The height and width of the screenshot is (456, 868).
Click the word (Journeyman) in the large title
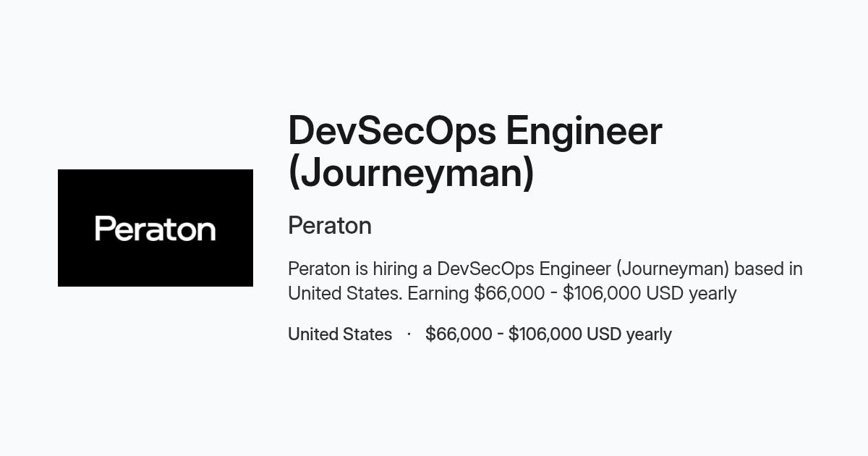click(x=411, y=173)
